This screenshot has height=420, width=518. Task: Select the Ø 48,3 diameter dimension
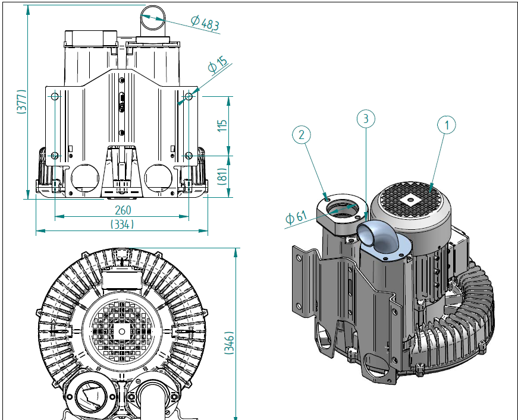coord(205,23)
